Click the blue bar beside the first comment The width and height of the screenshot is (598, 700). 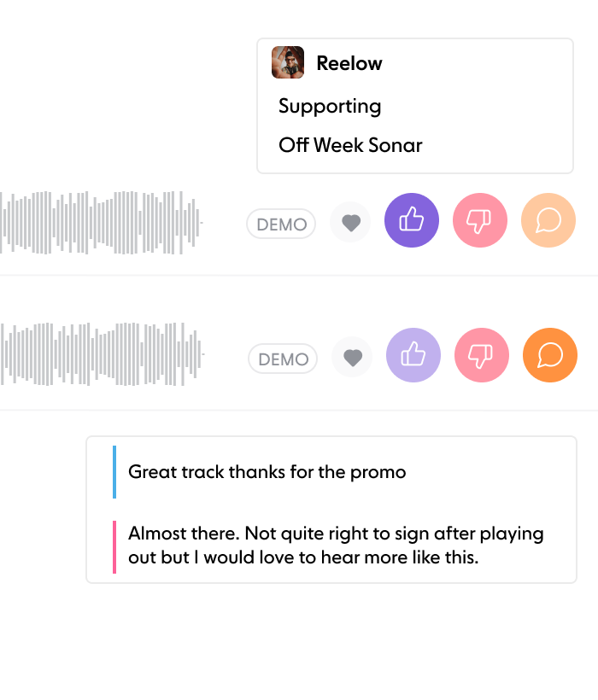(x=114, y=471)
